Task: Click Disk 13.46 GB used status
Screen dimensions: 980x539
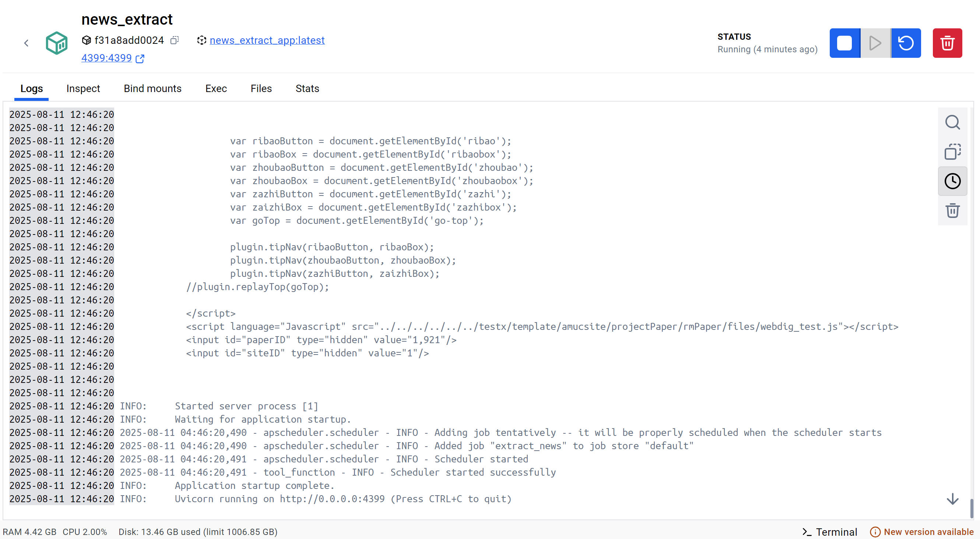Action: click(198, 532)
